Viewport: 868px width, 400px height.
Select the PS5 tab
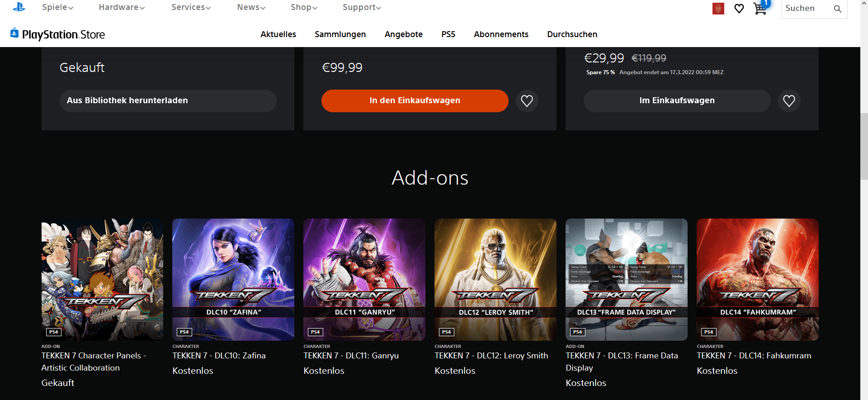point(448,34)
